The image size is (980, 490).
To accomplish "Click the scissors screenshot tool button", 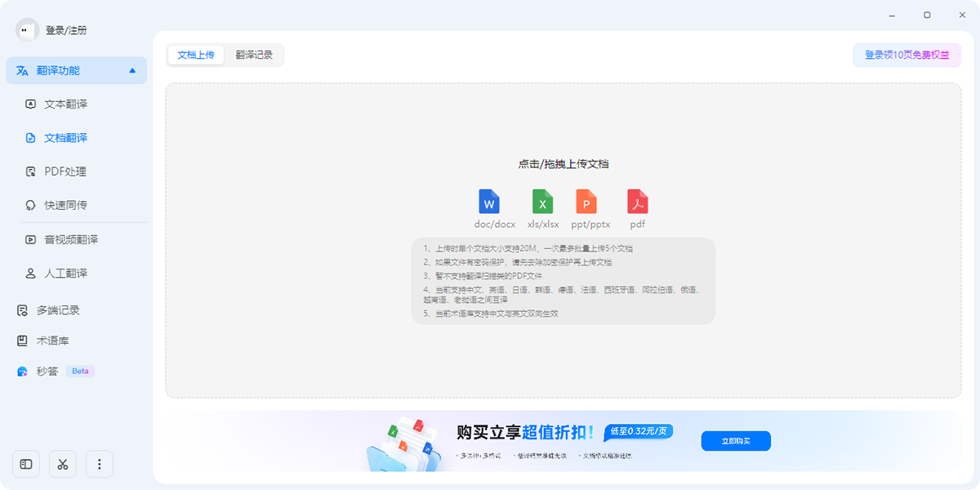I will point(63,464).
